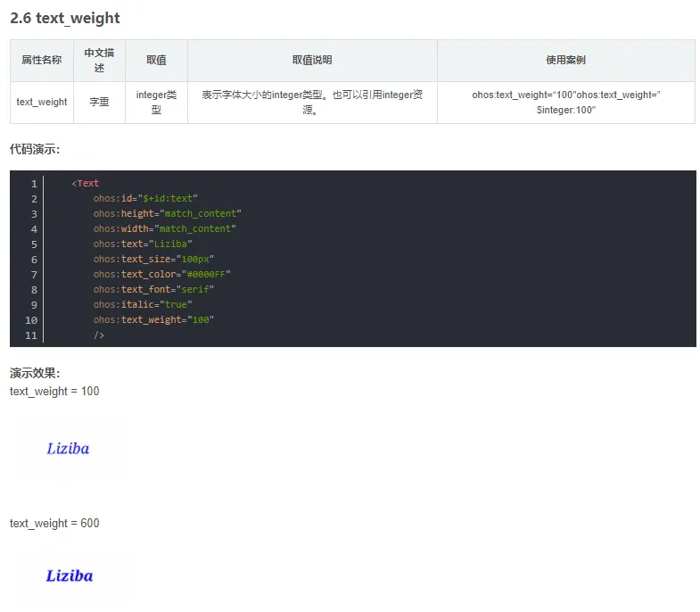This screenshot has width=700, height=612.
Task: Click the '演示效果:' label
Action: (x=35, y=373)
